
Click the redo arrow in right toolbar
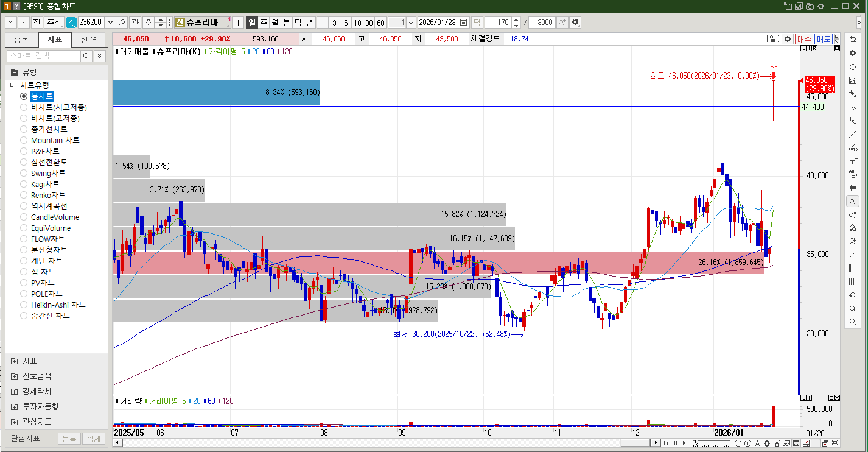coord(853,308)
